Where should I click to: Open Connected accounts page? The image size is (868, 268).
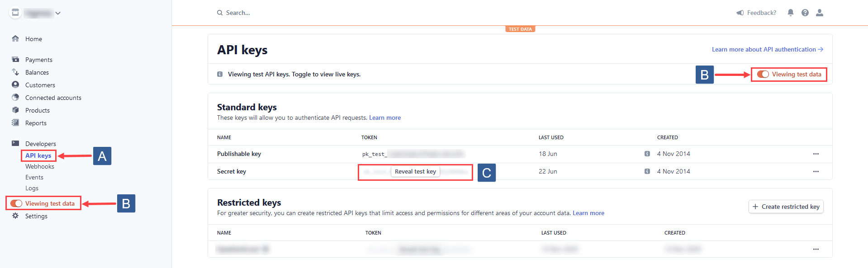click(x=53, y=98)
